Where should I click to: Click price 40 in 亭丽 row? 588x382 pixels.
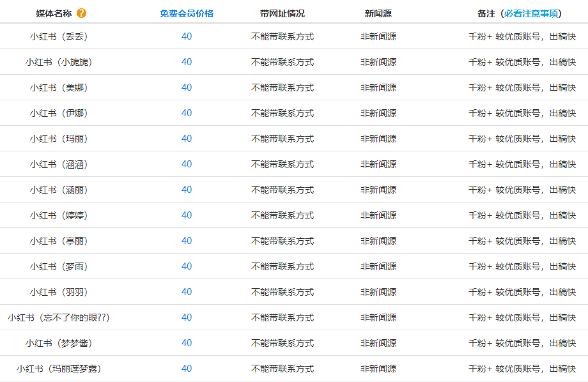(187, 241)
